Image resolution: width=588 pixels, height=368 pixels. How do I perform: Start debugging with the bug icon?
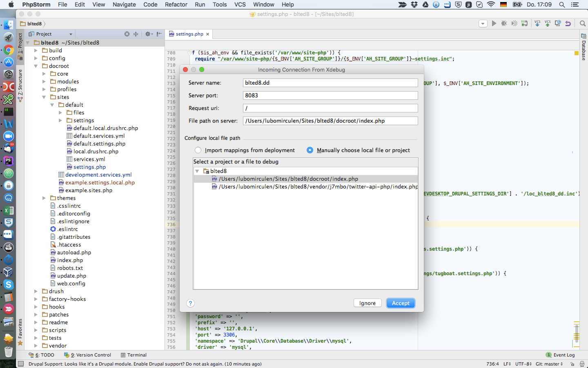pos(504,24)
